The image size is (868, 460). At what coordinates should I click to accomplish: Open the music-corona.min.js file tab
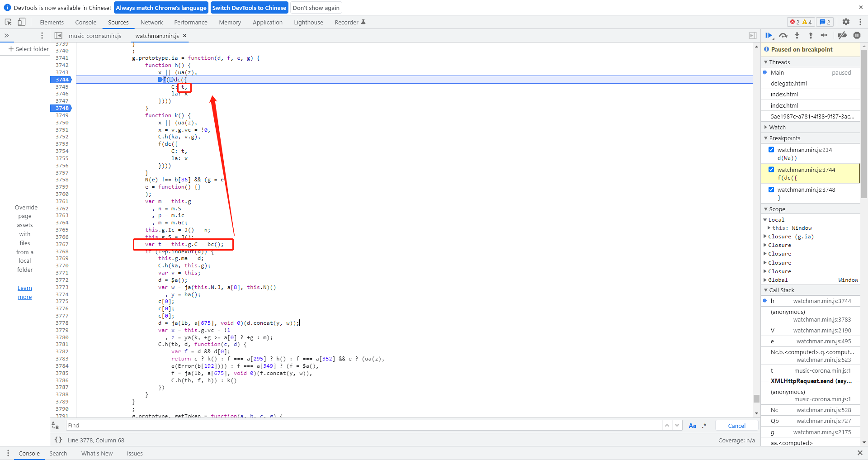(95, 36)
